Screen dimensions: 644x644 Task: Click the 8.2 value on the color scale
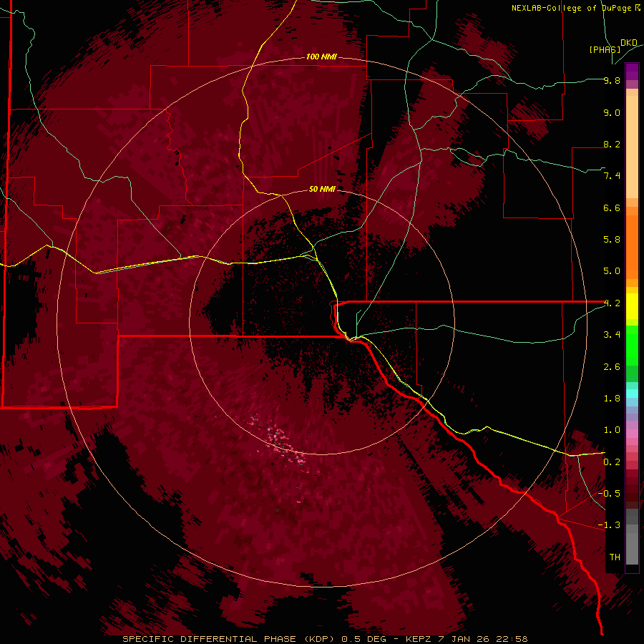click(612, 144)
